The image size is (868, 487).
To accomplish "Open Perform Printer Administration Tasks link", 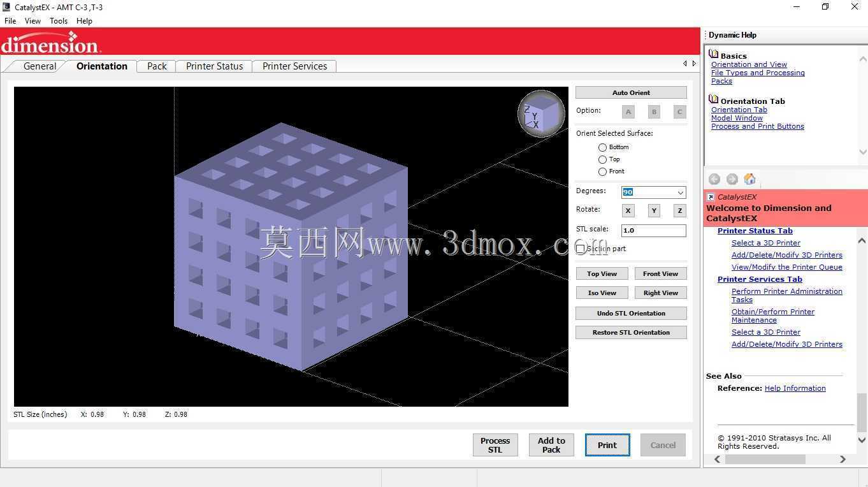I will (x=787, y=296).
